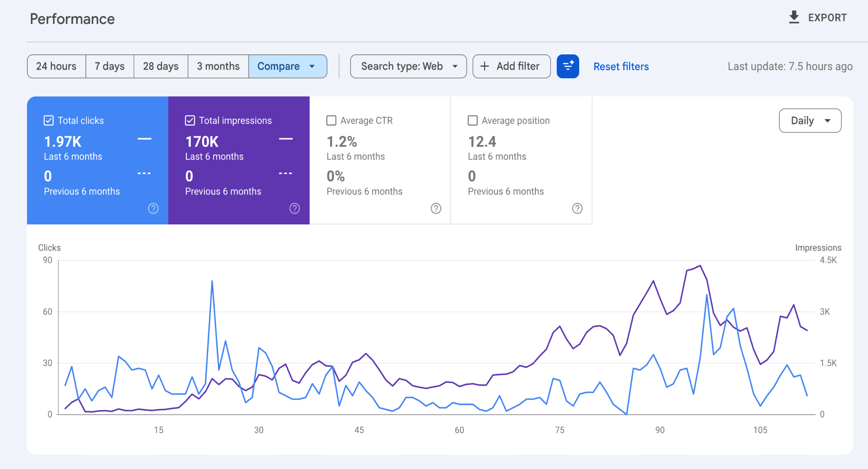Switch to the 24 hours date range
This screenshot has width=868, height=469.
(56, 66)
